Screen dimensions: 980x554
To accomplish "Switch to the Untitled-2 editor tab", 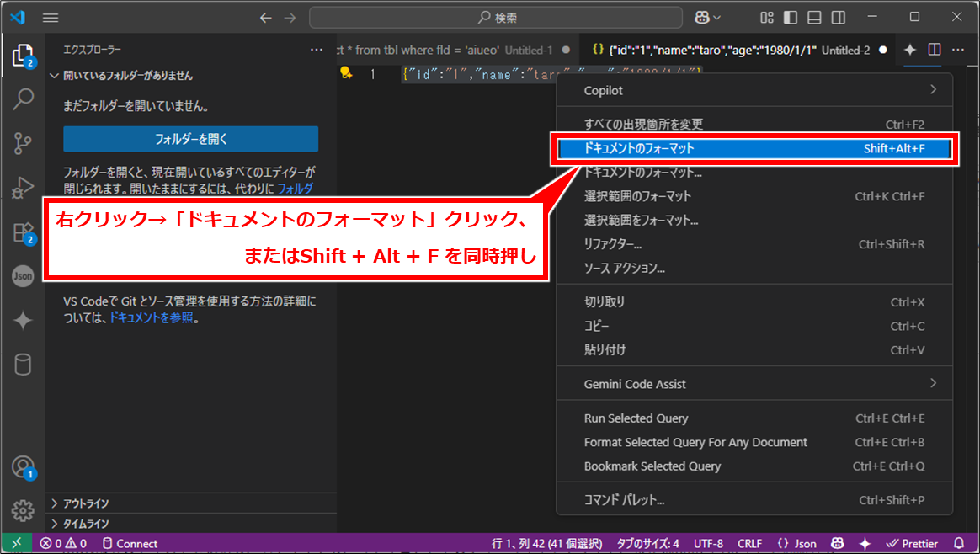I will pos(738,50).
